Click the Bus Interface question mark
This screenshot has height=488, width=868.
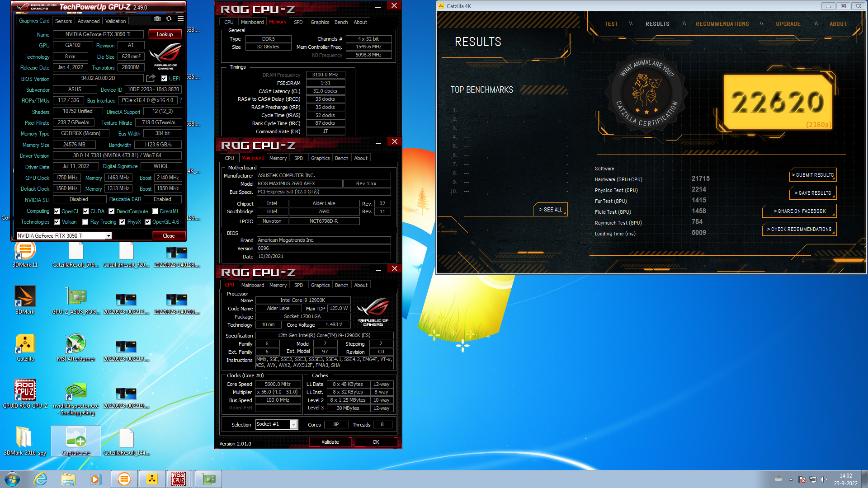pos(180,100)
